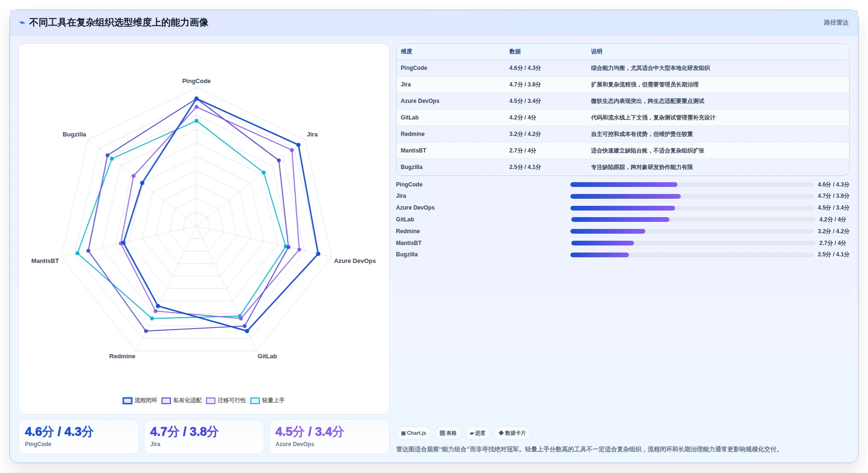The image size is (868, 473).
Task: Click the table cell 4.7分 / 3.8分
Action: click(525, 84)
